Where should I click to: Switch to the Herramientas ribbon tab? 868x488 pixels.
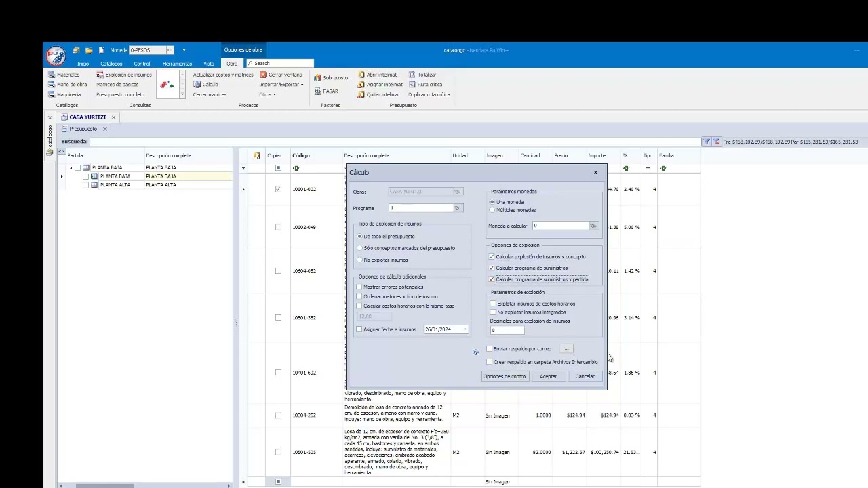pos(177,64)
